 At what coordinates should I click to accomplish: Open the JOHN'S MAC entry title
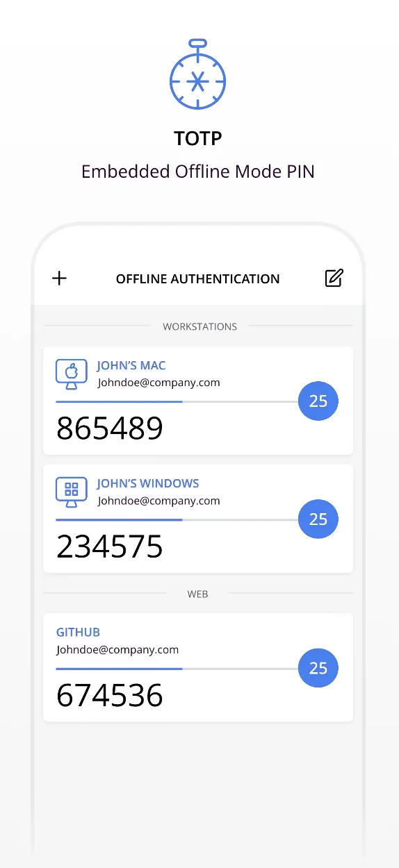(x=131, y=365)
